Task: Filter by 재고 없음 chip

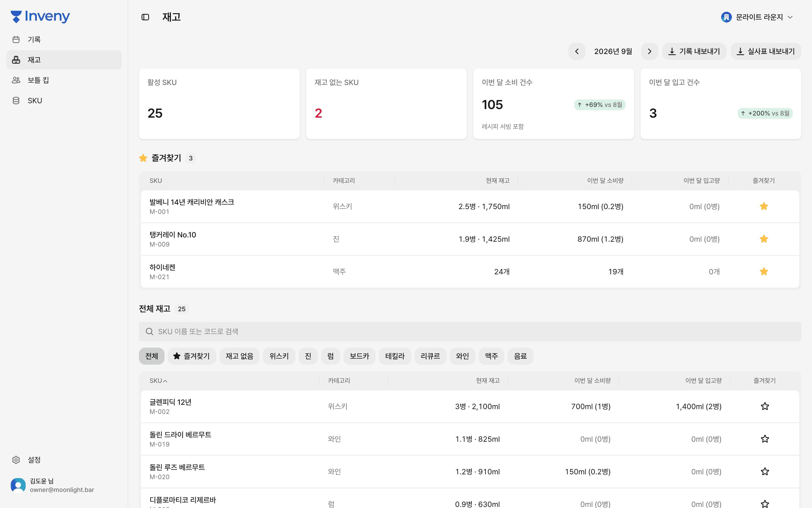Action: (x=240, y=356)
